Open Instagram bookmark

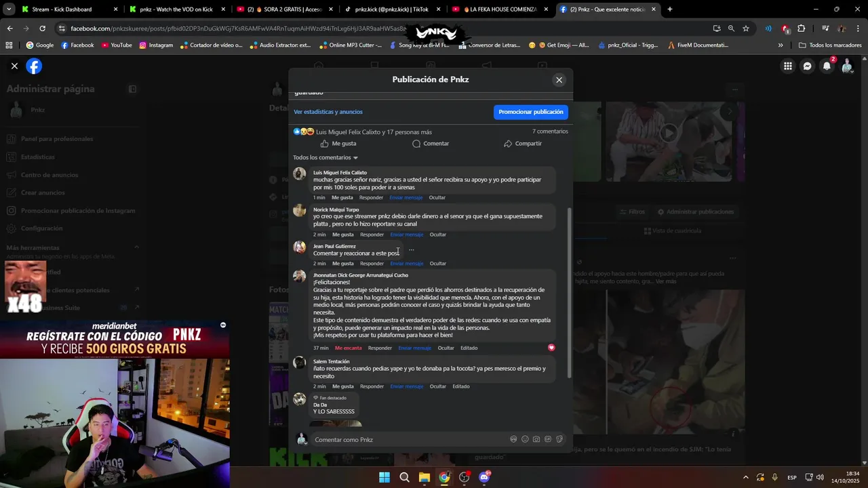156,45
